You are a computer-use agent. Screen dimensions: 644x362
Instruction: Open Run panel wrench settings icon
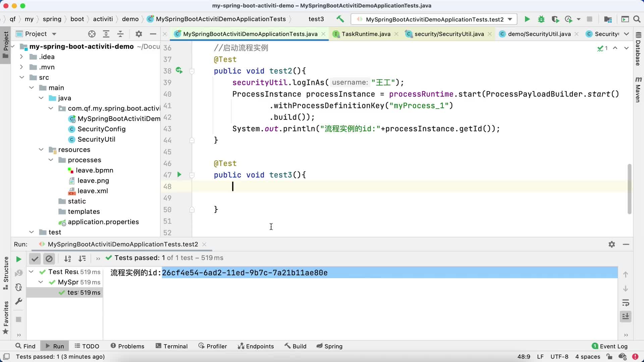tap(18, 301)
